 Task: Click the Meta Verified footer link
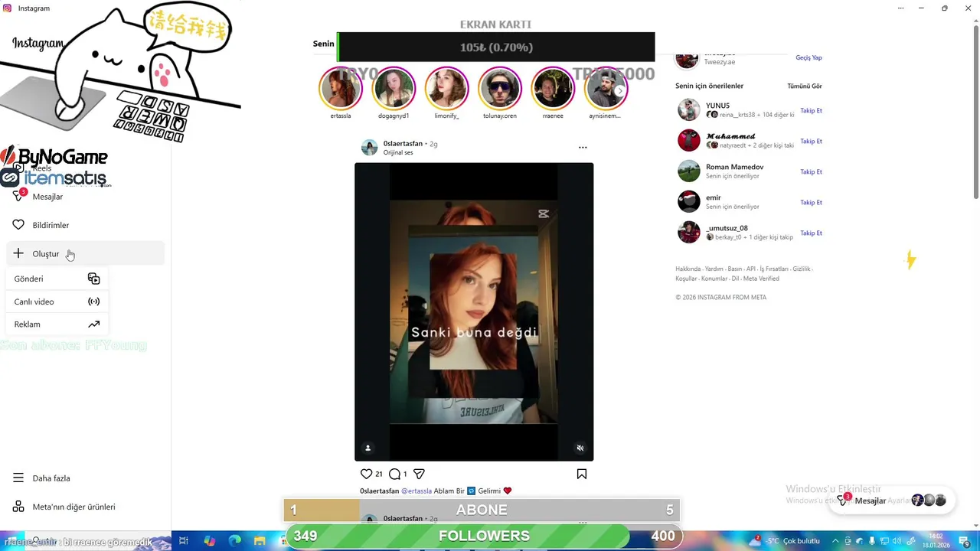click(761, 279)
